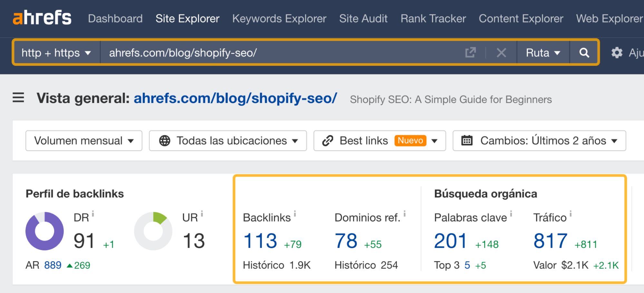Image resolution: width=644 pixels, height=293 pixels.
Task: Click the link icon on Best links filter
Action: click(327, 141)
